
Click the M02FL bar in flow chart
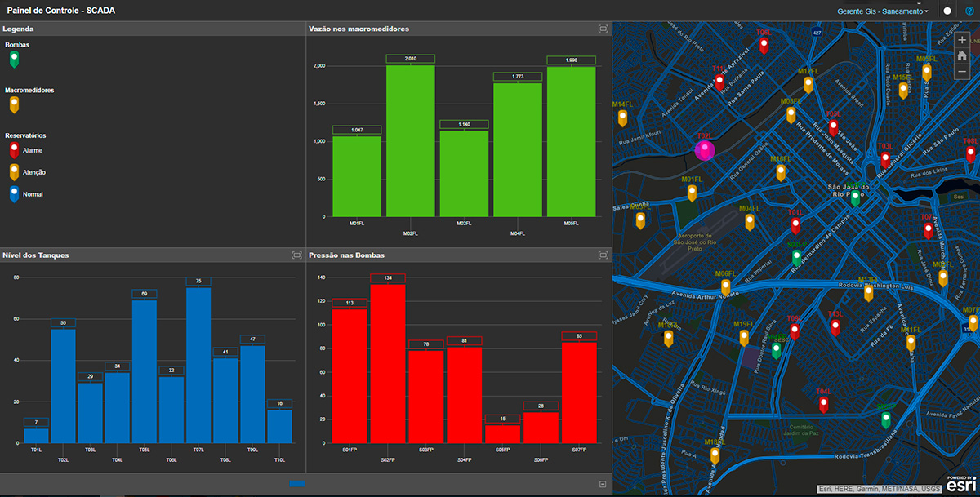[410, 140]
